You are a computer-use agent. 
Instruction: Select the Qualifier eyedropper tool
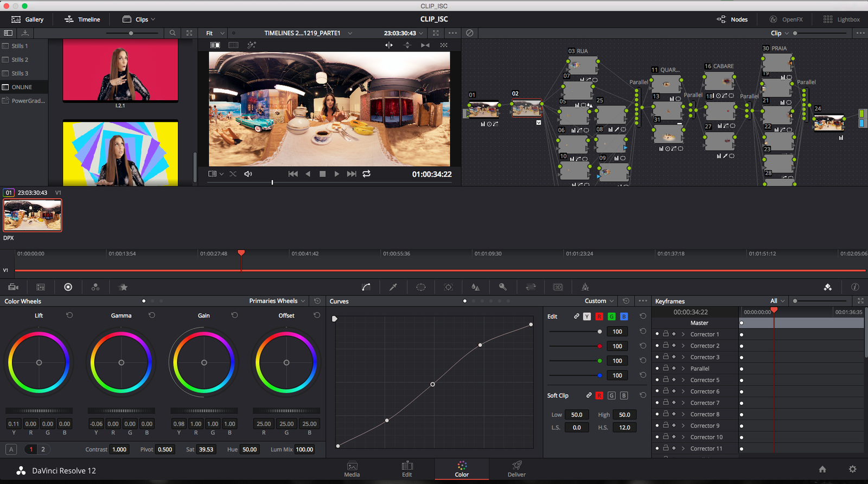[x=393, y=287]
